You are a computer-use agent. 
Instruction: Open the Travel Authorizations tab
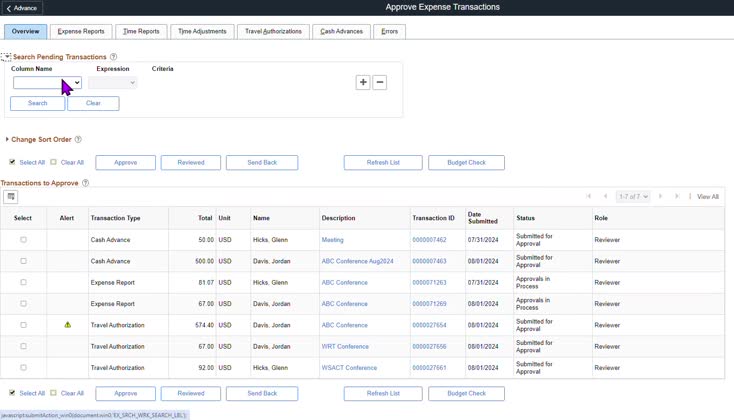(x=273, y=31)
